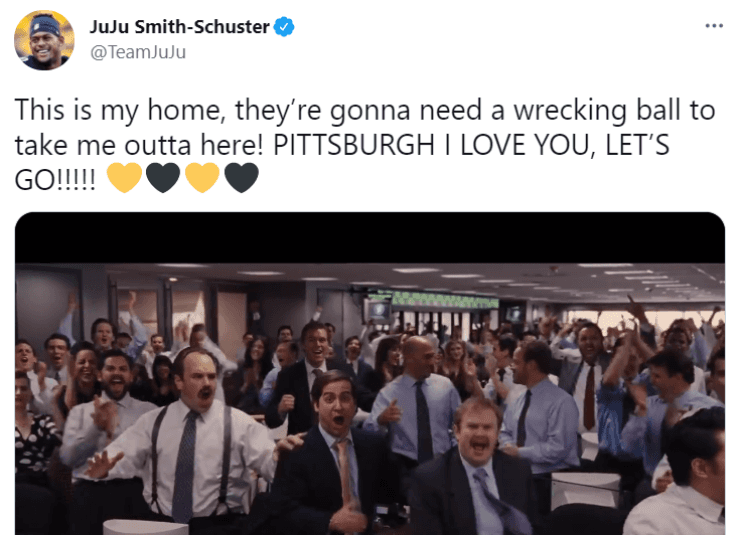The image size is (740, 535).
Task: Click the first black heart emoji
Action: click(x=163, y=178)
